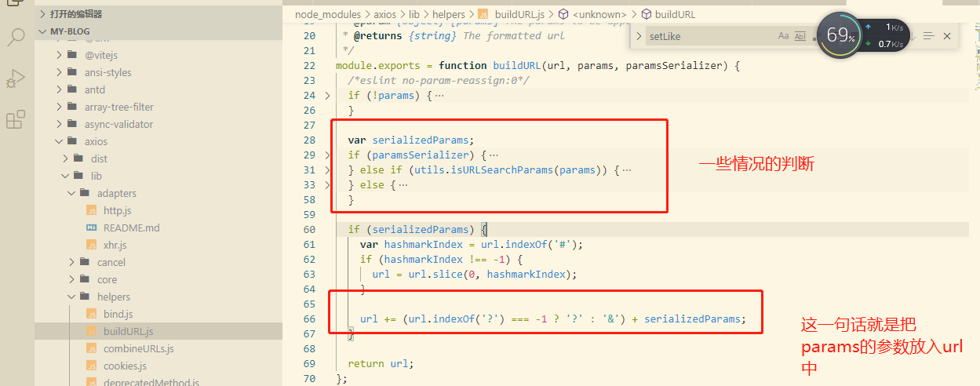The width and height of the screenshot is (980, 386).
Task: Expand the async-validator folder chevron
Action: pos(59,124)
